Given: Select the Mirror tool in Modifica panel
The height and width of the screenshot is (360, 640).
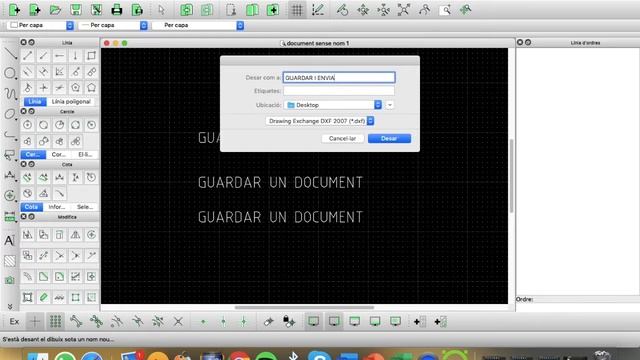Looking at the screenshot, I should [76, 235].
